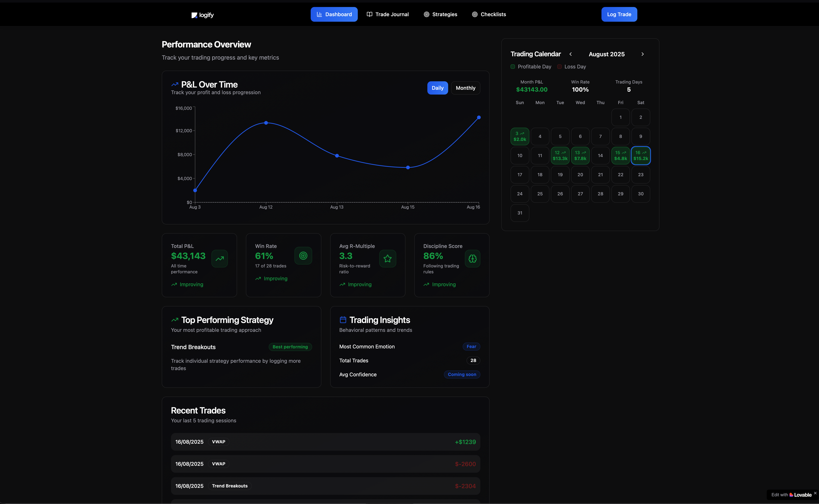Open the Checklists tab

pos(489,14)
